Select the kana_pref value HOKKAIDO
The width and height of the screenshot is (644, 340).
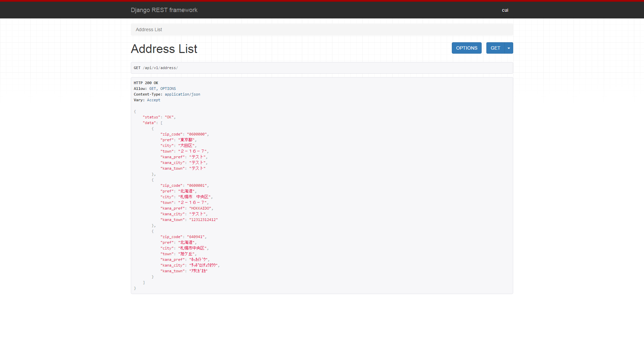(x=200, y=208)
